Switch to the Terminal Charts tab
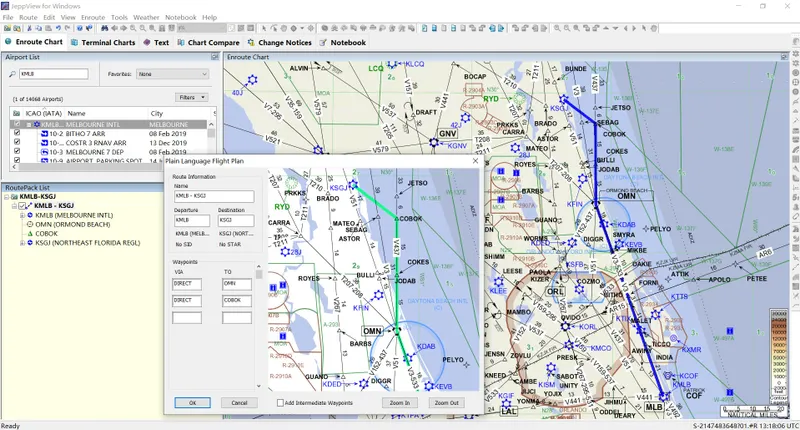800x430 pixels. tap(104, 42)
